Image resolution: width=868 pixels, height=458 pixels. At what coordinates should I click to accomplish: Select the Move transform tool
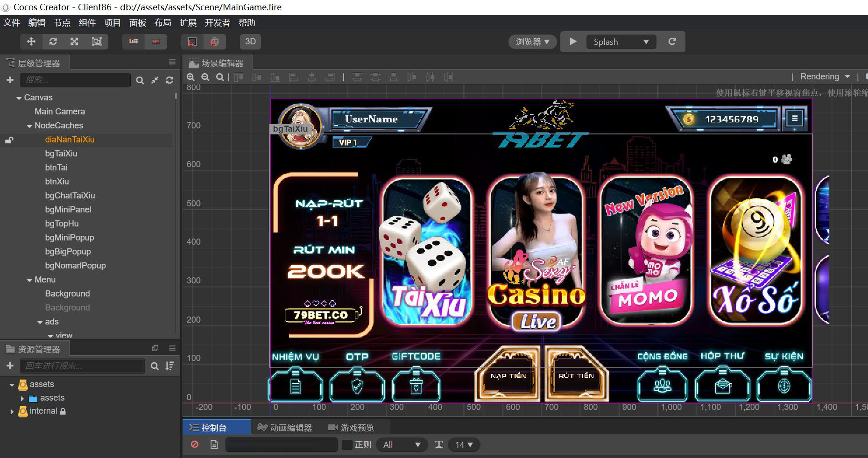[x=31, y=42]
